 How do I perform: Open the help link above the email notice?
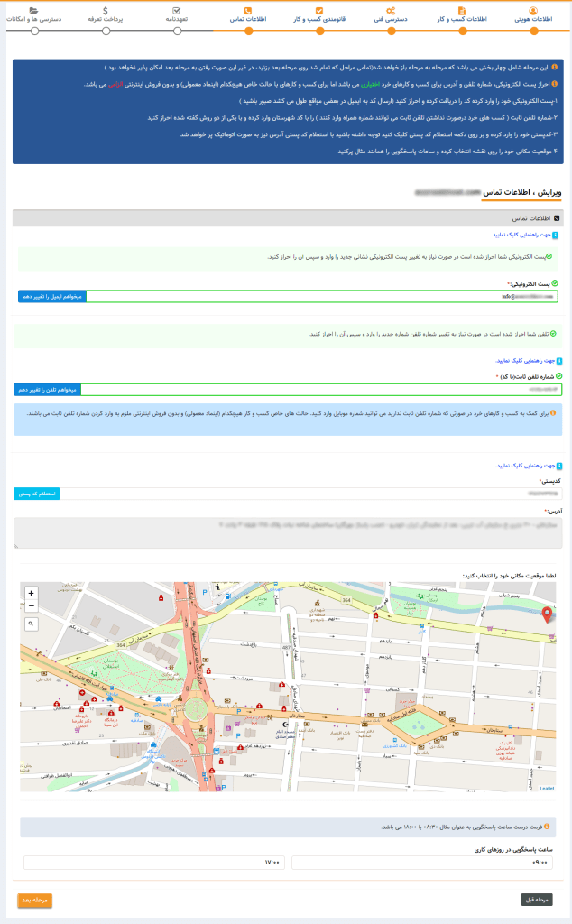pos(521,236)
